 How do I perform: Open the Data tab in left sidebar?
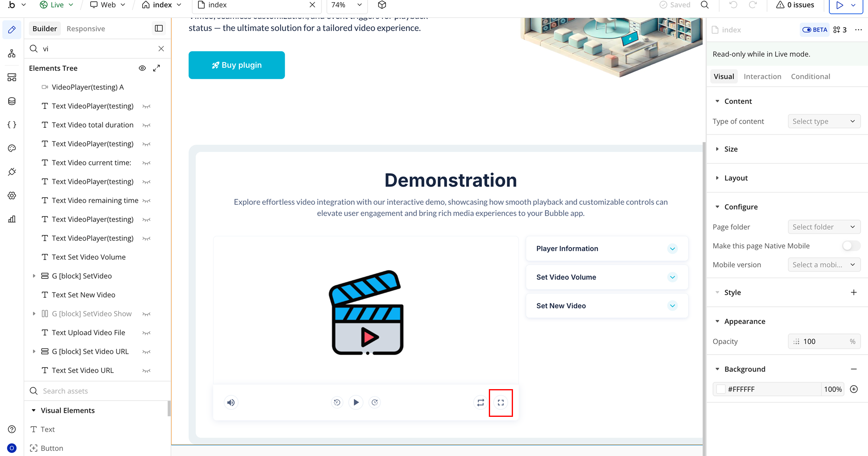[12, 101]
